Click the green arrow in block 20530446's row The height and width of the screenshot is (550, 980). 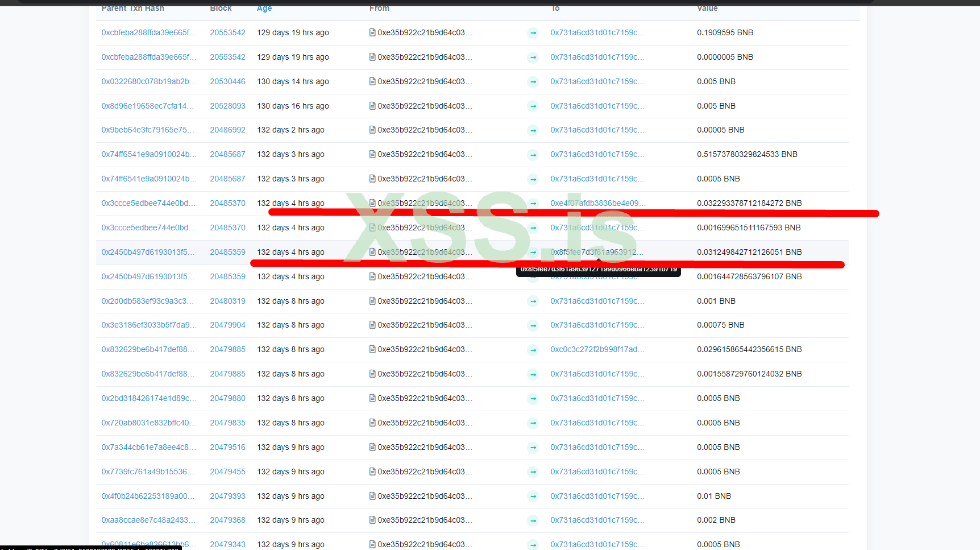coord(533,82)
